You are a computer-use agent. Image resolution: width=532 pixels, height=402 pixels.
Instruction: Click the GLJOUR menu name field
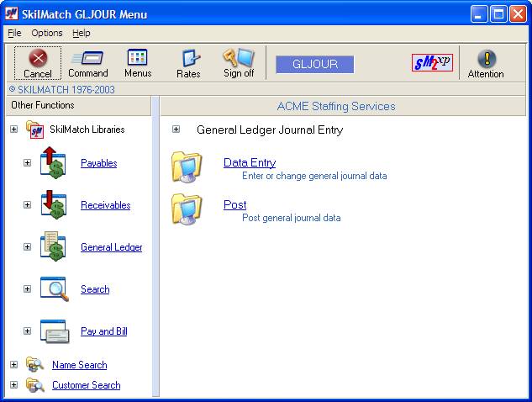[315, 64]
